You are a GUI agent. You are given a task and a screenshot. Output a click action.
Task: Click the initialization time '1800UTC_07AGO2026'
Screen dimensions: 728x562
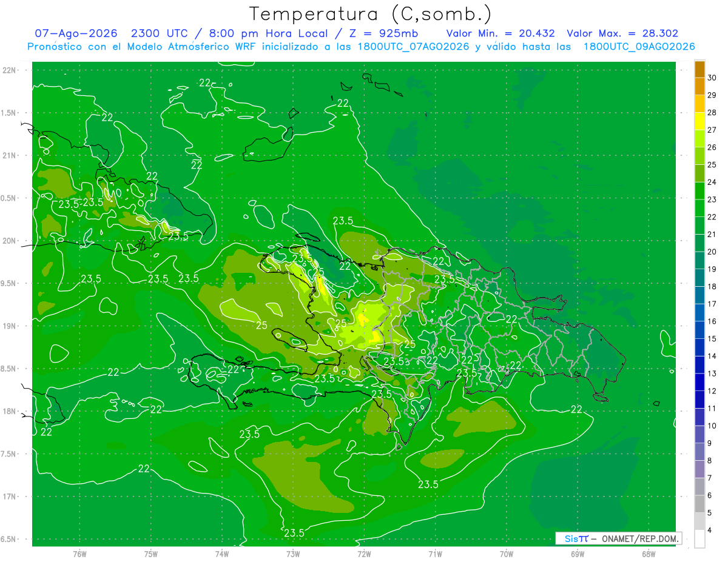pyautogui.click(x=415, y=47)
